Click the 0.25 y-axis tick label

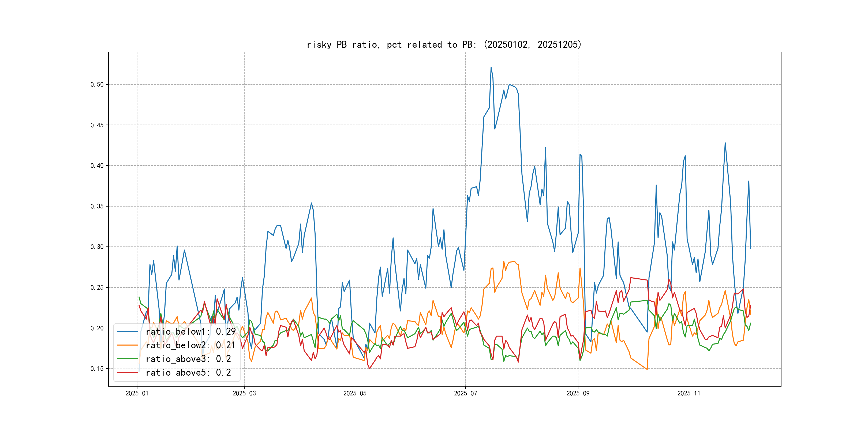(97, 287)
